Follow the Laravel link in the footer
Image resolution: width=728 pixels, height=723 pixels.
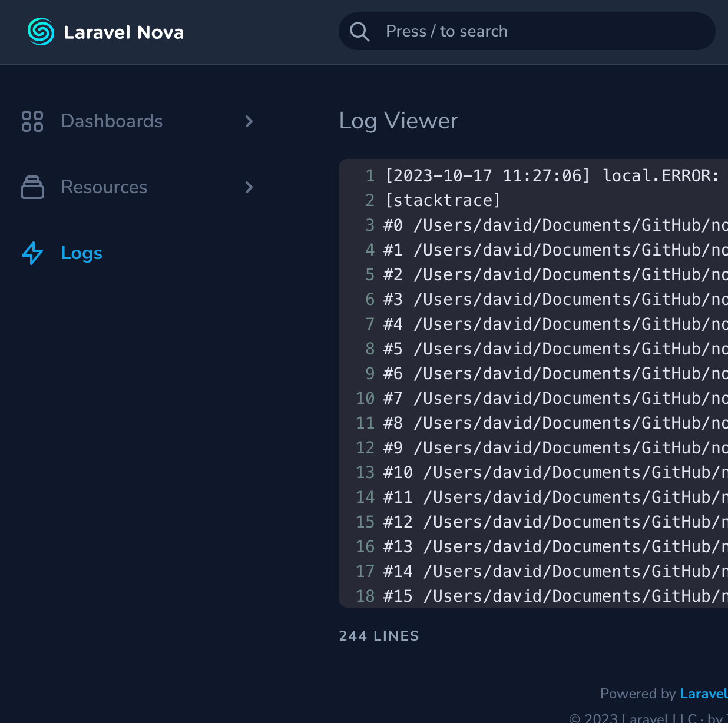pyautogui.click(x=703, y=694)
